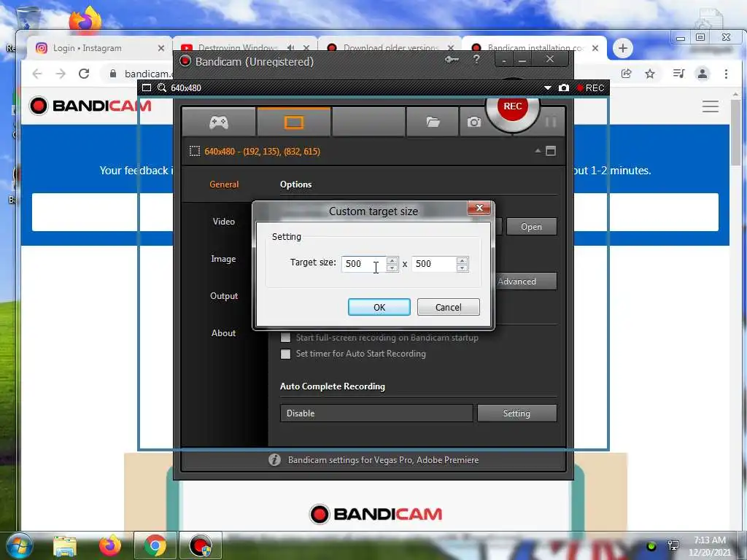Click the Auto Complete Recording Setting button
Screen dimensions: 747x560
pos(516,413)
